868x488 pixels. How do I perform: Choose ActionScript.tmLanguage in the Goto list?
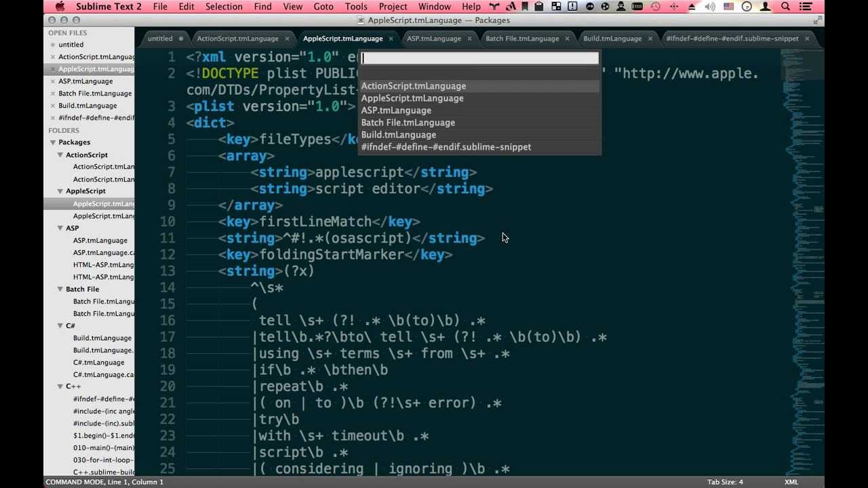(479, 86)
